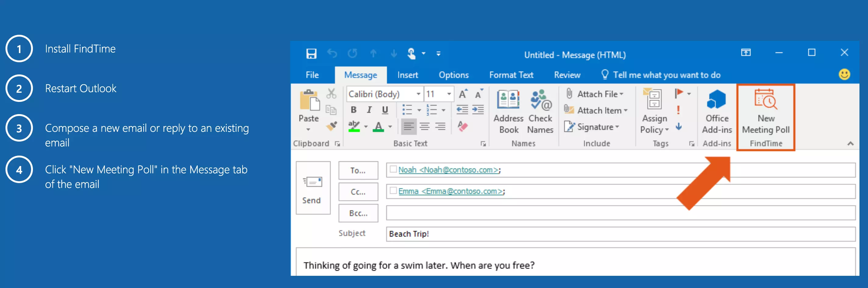The image size is (868, 288).
Task: Open the File tab
Action: click(x=312, y=75)
